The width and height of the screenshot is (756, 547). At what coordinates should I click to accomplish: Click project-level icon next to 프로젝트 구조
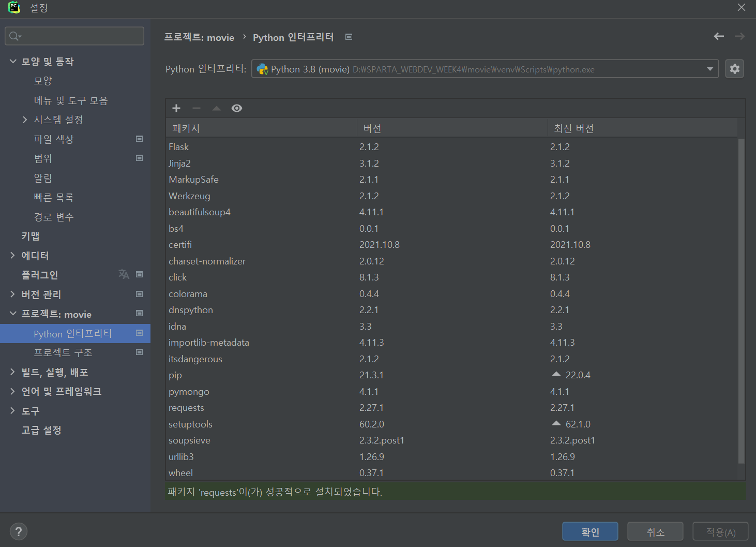(x=139, y=352)
